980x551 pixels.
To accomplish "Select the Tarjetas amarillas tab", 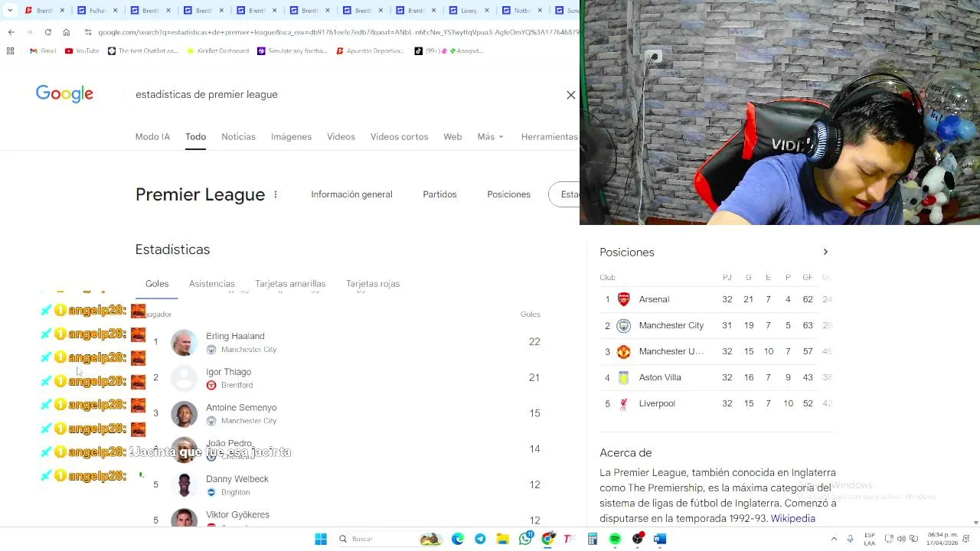I will [290, 284].
